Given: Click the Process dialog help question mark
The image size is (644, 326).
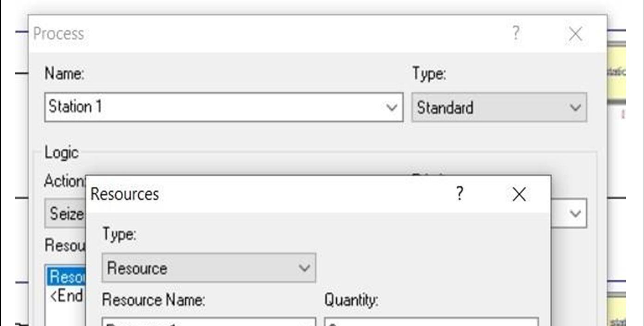Looking at the screenshot, I should tap(516, 33).
